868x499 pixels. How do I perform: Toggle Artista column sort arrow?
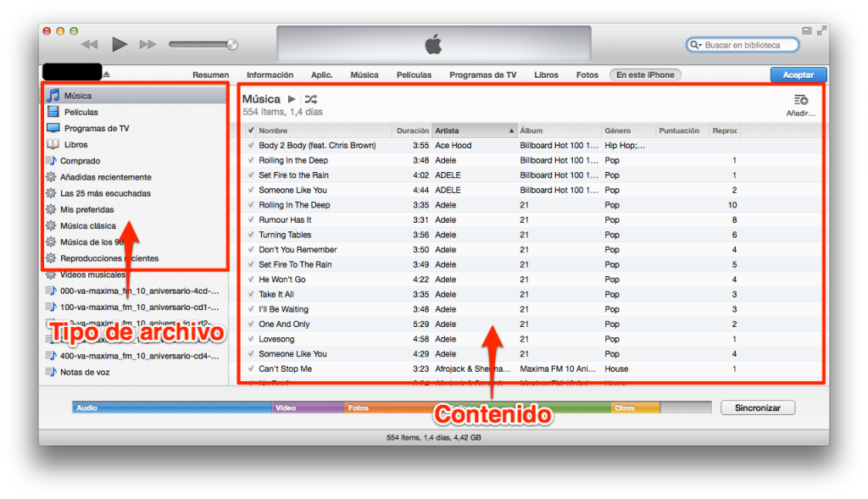click(x=511, y=131)
